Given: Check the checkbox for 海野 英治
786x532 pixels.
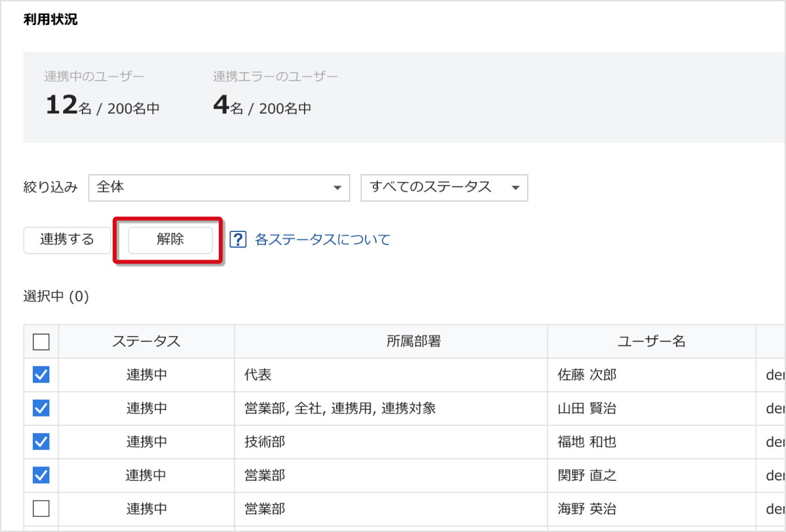Looking at the screenshot, I should point(41,508).
